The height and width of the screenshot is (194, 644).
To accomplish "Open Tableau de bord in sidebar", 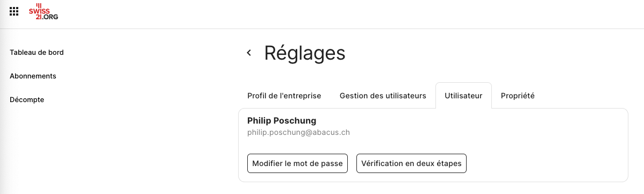I will point(37,53).
